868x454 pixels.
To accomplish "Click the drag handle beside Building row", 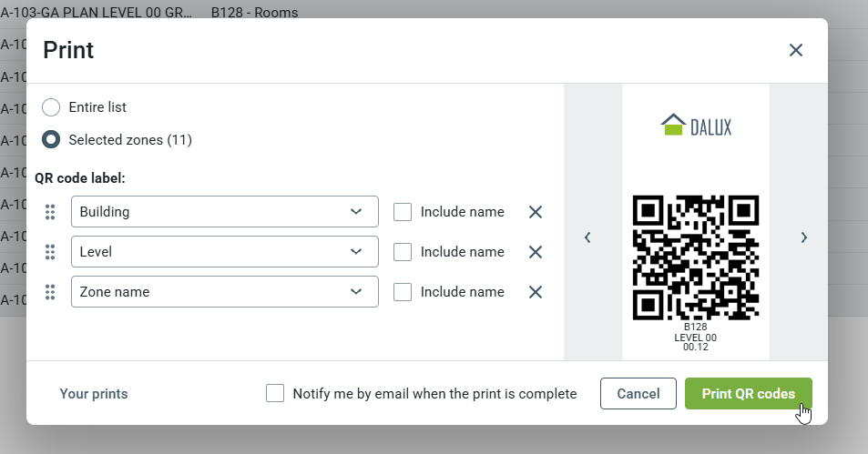I will [50, 212].
